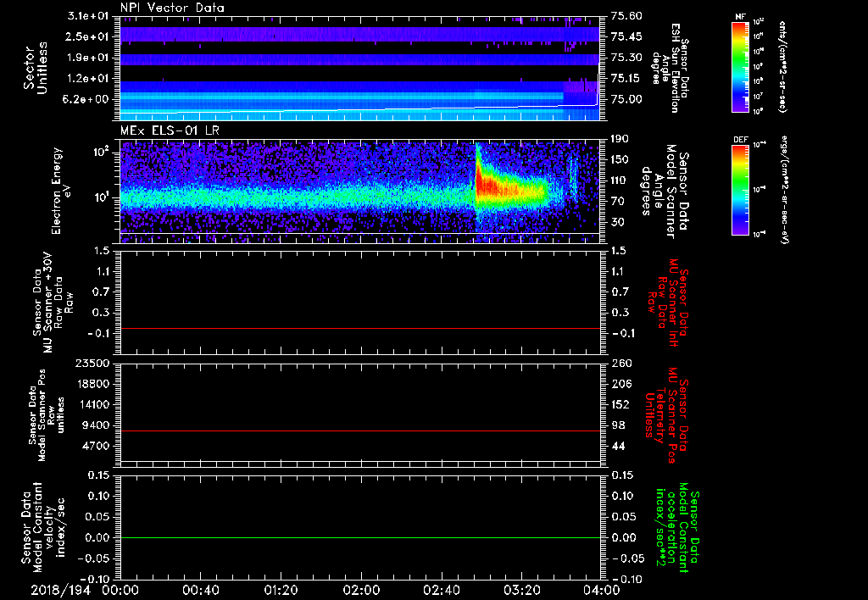Click the 206 telemetry tick label
868x600 pixels.
click(621, 384)
